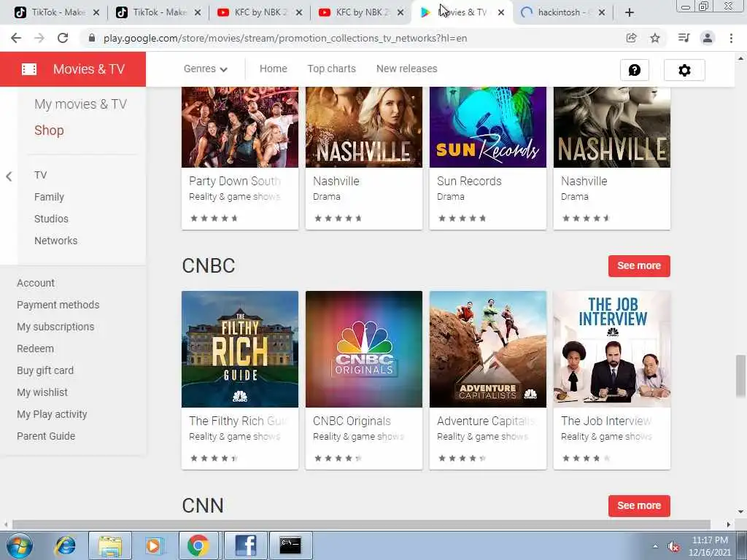Go back with the browser back arrow
The width and height of the screenshot is (747, 560).
pyautogui.click(x=16, y=38)
